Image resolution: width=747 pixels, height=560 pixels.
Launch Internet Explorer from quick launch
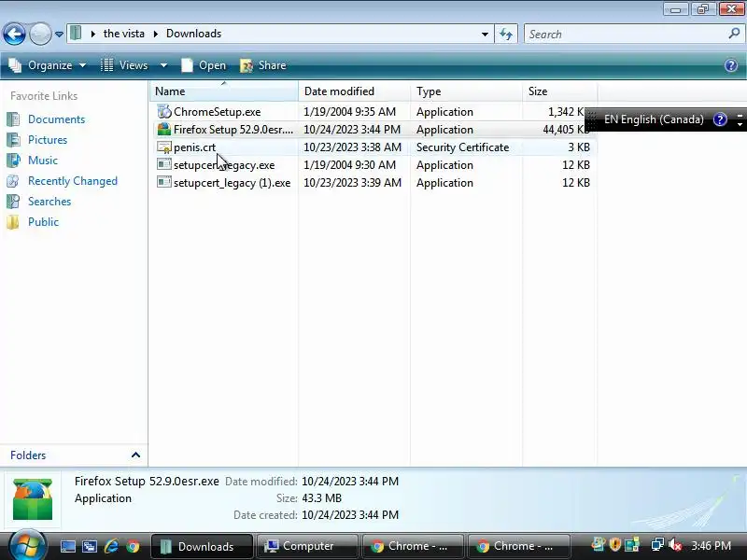111,546
